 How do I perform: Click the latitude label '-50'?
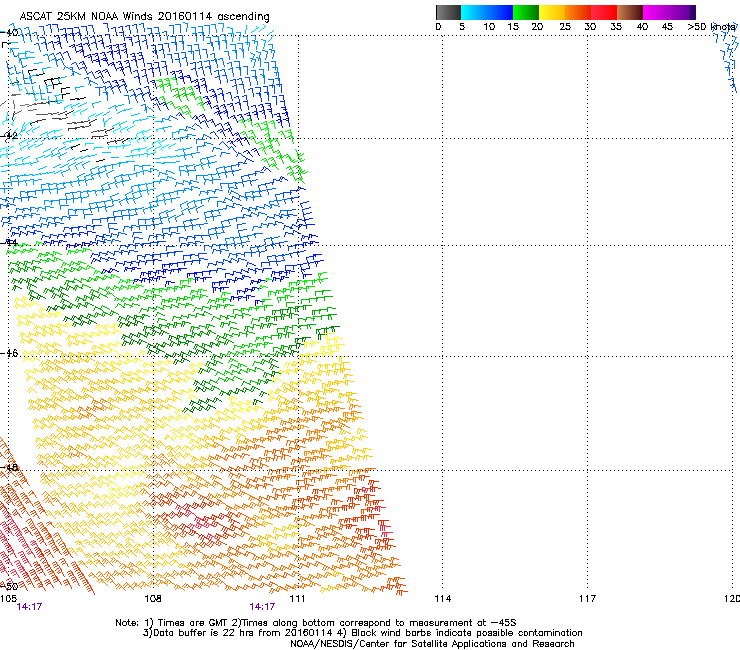[9, 586]
